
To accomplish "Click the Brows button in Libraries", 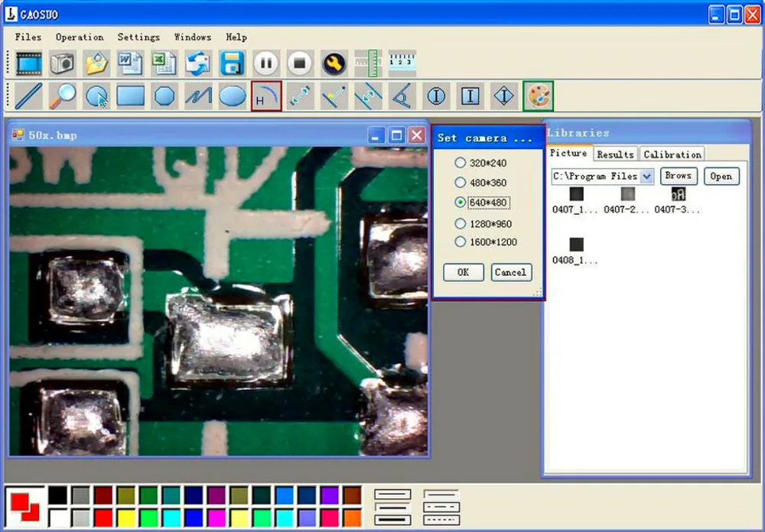I will click(679, 176).
